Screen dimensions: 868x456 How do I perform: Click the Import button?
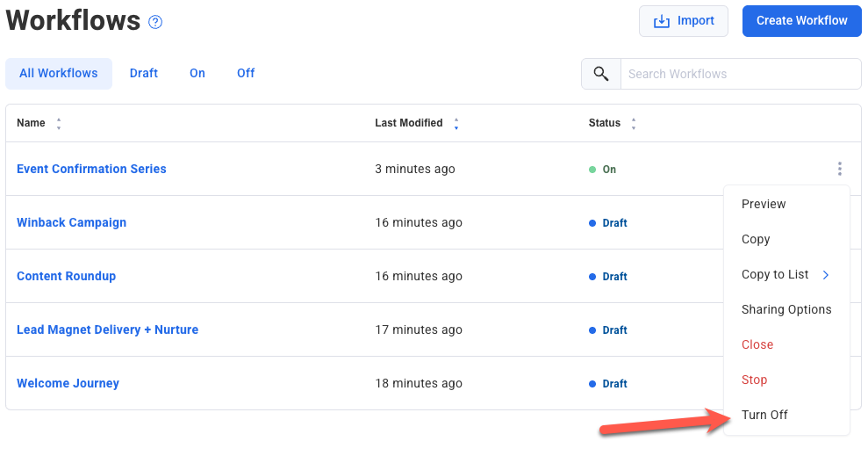tap(683, 21)
